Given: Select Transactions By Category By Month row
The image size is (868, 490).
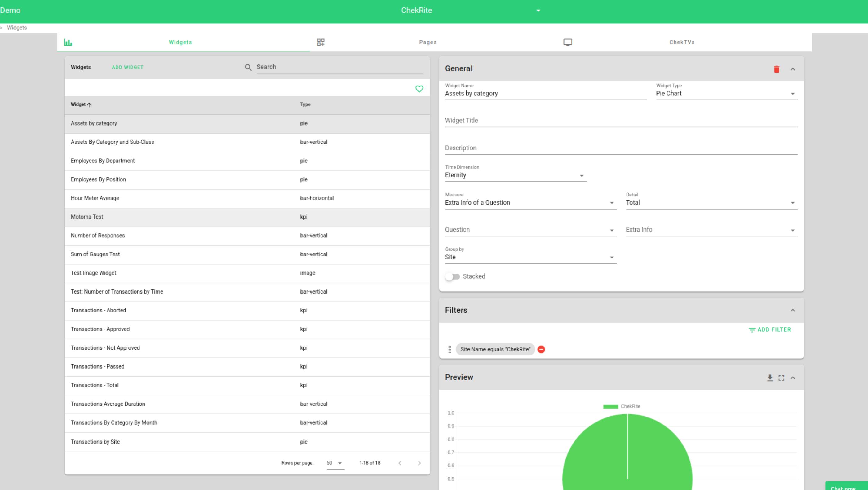Looking at the screenshot, I should (x=247, y=423).
